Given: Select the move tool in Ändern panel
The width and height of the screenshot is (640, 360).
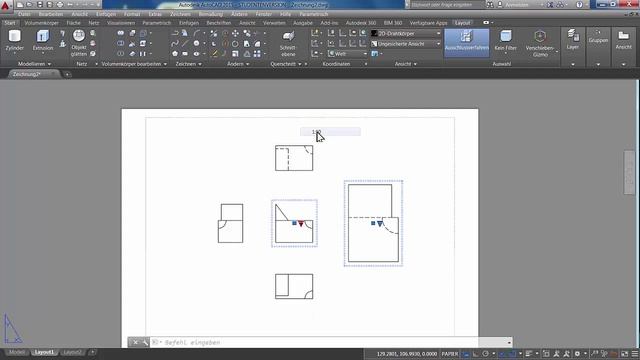Looking at the screenshot, I should (236, 33).
